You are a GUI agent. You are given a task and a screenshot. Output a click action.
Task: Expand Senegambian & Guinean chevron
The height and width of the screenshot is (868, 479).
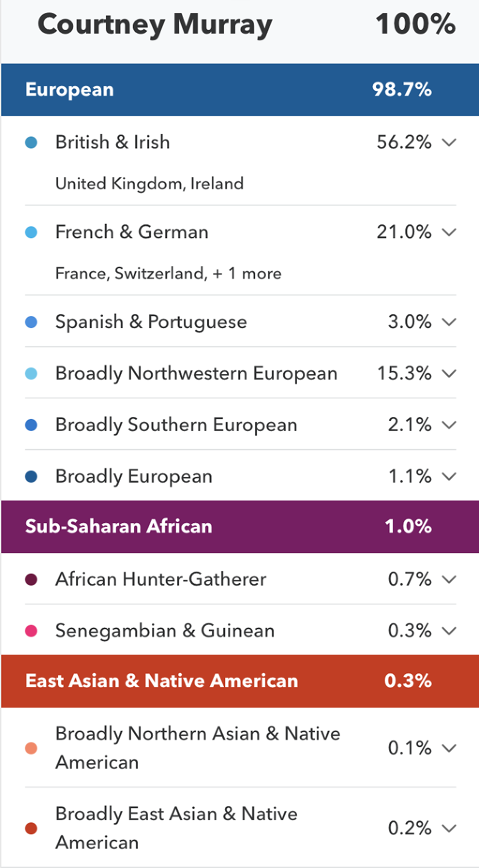coord(449,630)
